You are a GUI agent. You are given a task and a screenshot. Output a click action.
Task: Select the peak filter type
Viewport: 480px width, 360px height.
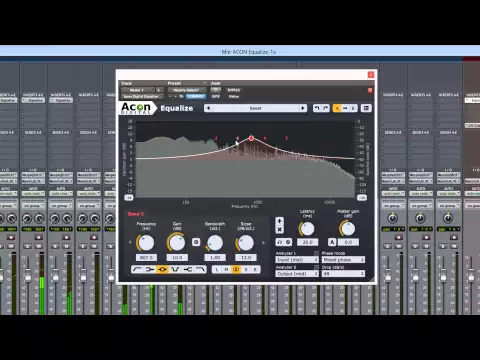point(162,269)
